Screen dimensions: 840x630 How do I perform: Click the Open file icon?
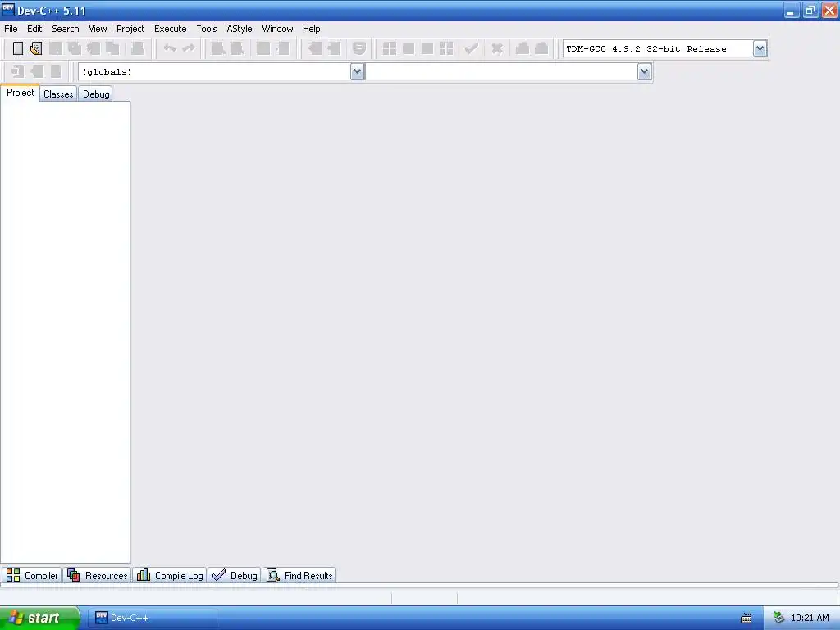click(x=36, y=48)
